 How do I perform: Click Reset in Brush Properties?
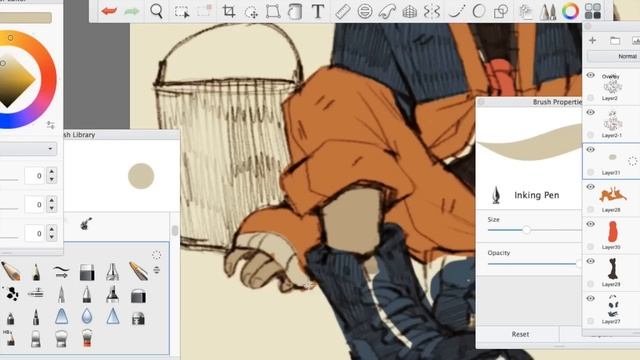[520, 334]
